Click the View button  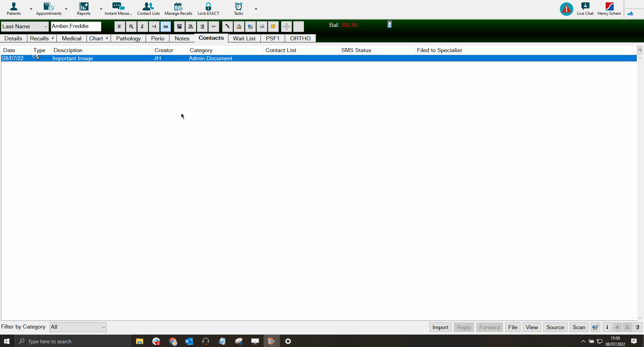pyautogui.click(x=532, y=327)
